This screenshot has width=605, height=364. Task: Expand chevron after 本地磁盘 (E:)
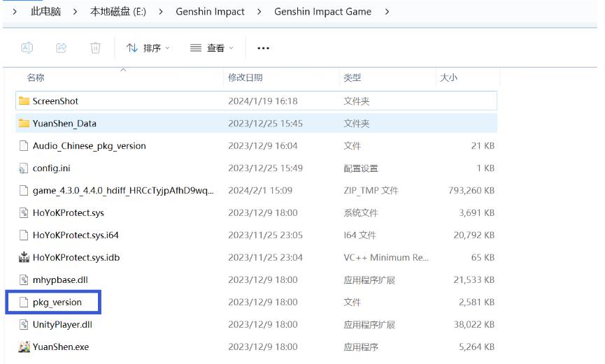[x=161, y=12]
